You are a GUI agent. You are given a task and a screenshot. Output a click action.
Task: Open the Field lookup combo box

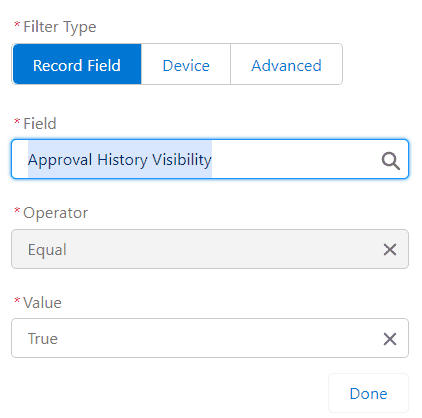pyautogui.click(x=210, y=159)
